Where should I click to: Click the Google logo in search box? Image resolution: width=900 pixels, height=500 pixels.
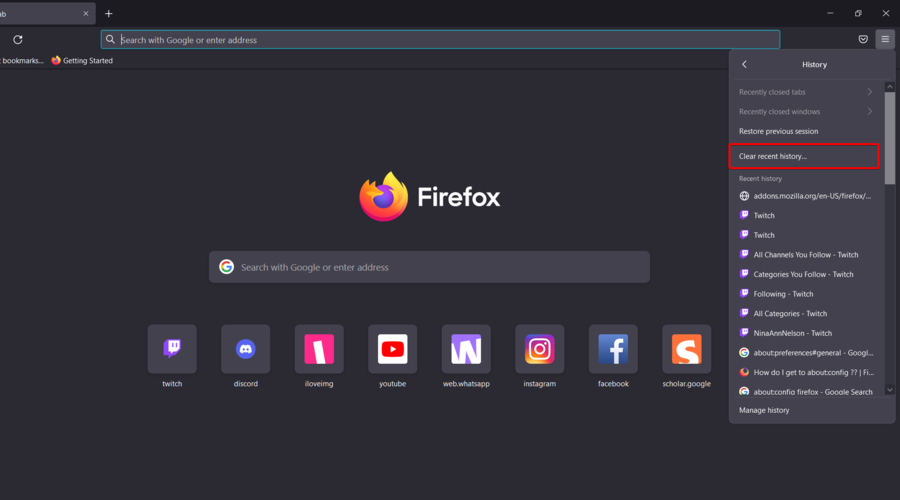point(227,267)
